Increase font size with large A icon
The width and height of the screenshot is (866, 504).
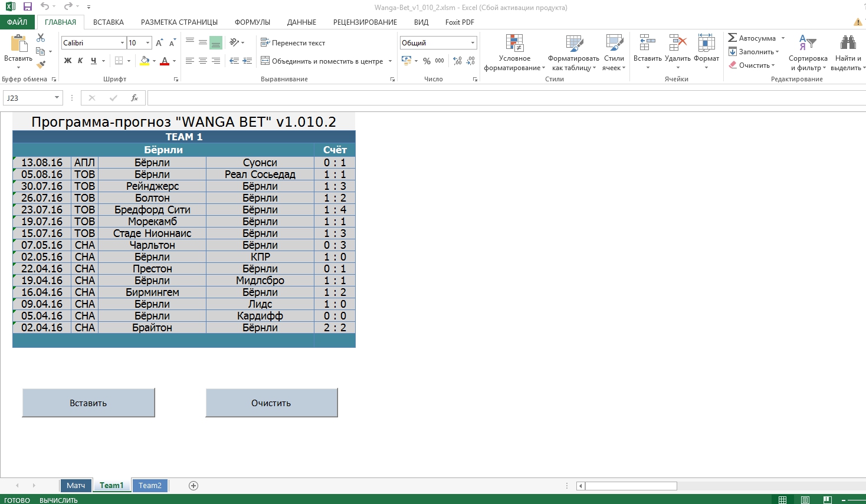pyautogui.click(x=159, y=42)
